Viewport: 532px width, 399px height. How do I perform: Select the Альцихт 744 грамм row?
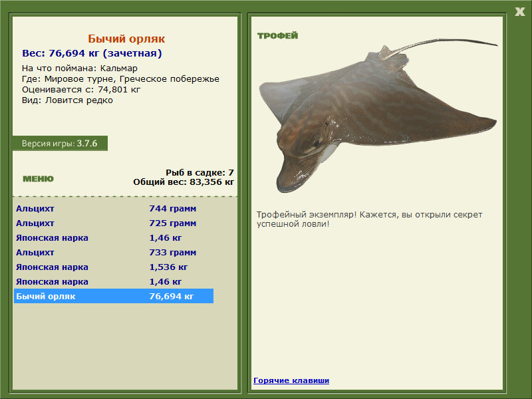point(113,208)
